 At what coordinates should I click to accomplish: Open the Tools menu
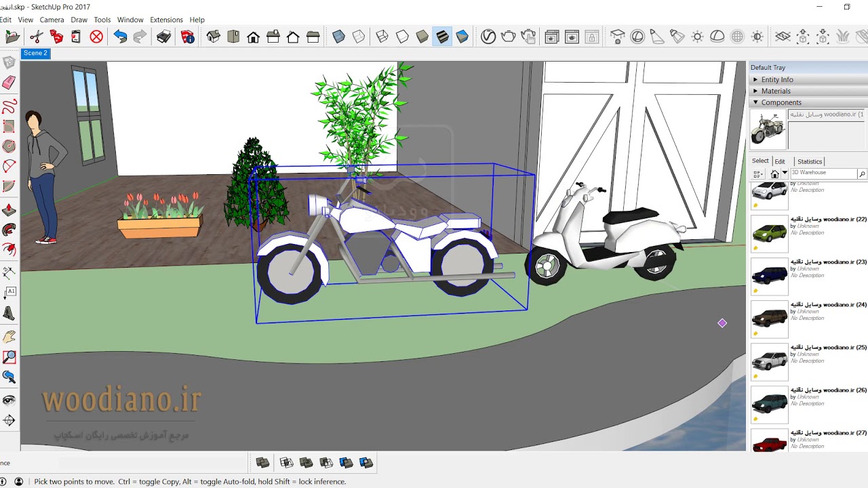click(x=102, y=20)
